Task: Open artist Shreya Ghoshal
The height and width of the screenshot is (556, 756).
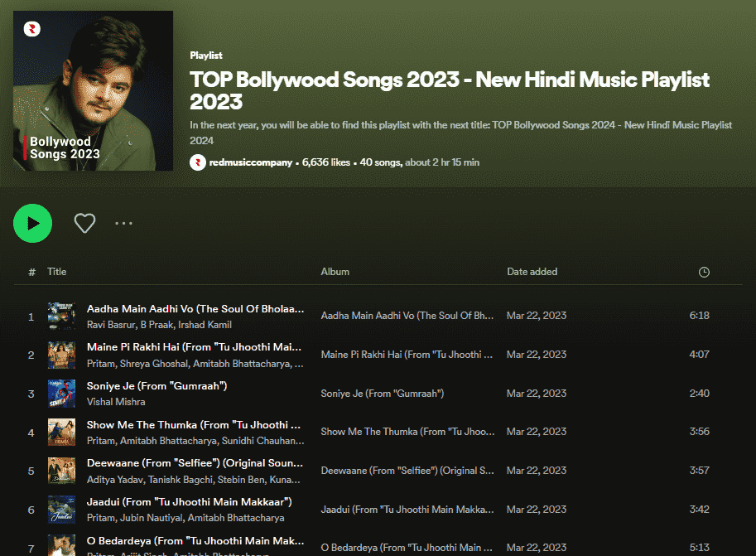Action: (152, 364)
